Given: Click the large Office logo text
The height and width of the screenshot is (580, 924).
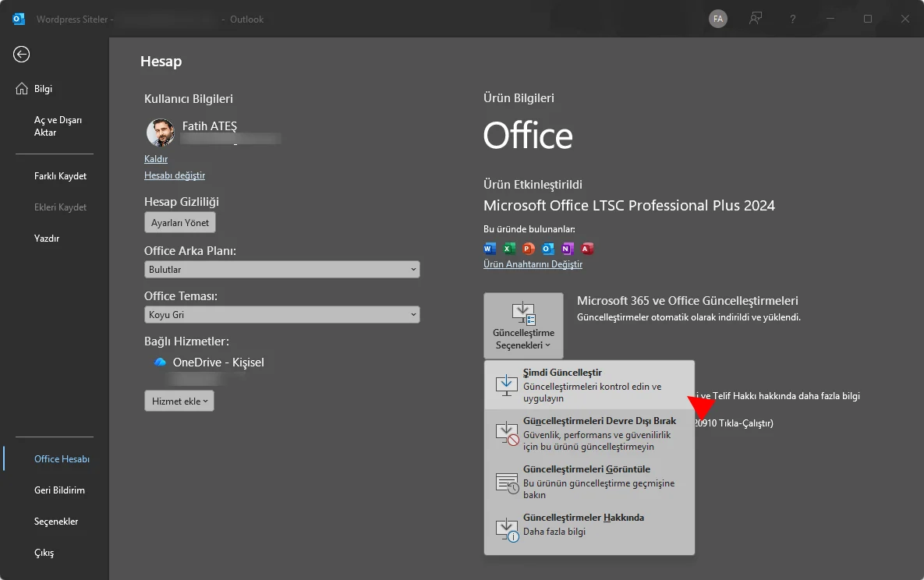Looking at the screenshot, I should point(527,136).
